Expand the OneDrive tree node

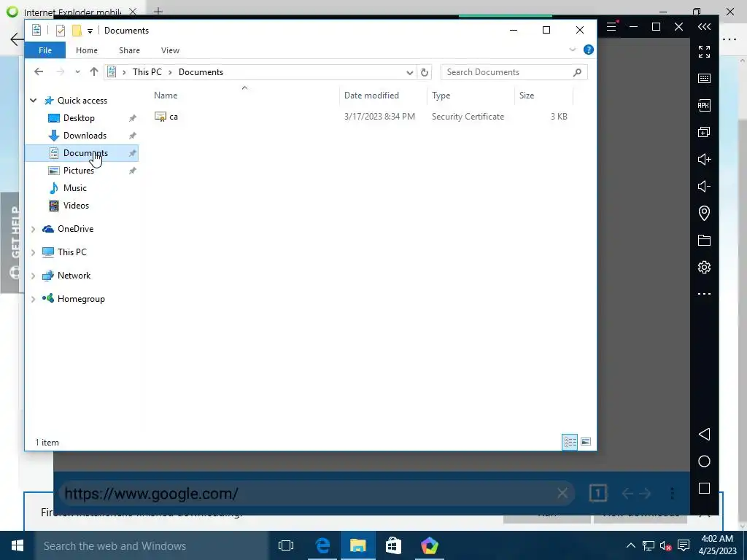tap(34, 229)
